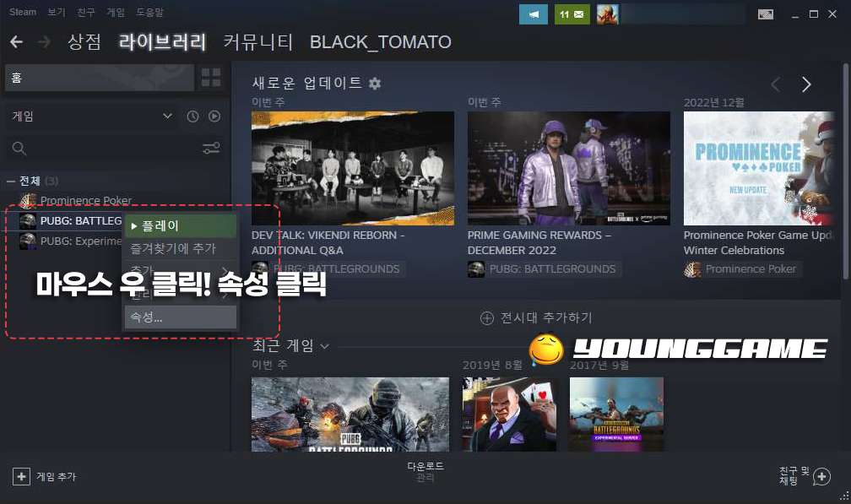Image resolution: width=851 pixels, height=504 pixels.
Task: Open Prominence Poker recent game cover
Action: [509, 415]
